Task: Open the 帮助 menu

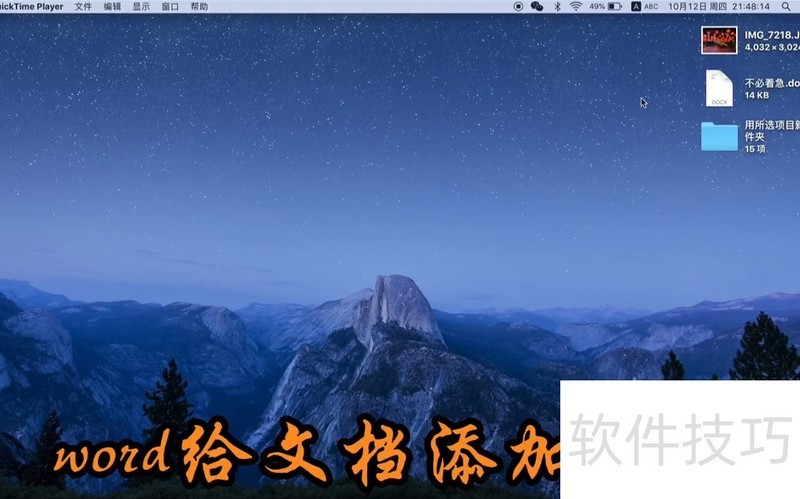Action: 199,7
